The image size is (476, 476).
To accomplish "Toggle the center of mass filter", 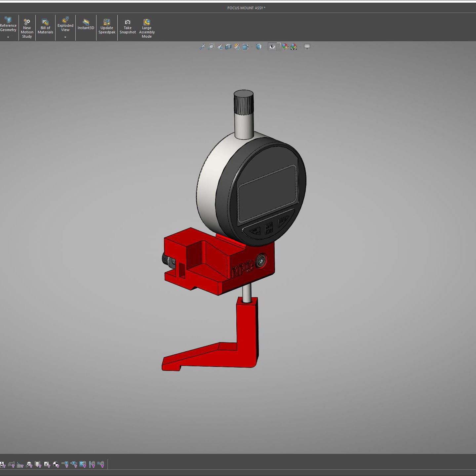I will click(56, 464).
